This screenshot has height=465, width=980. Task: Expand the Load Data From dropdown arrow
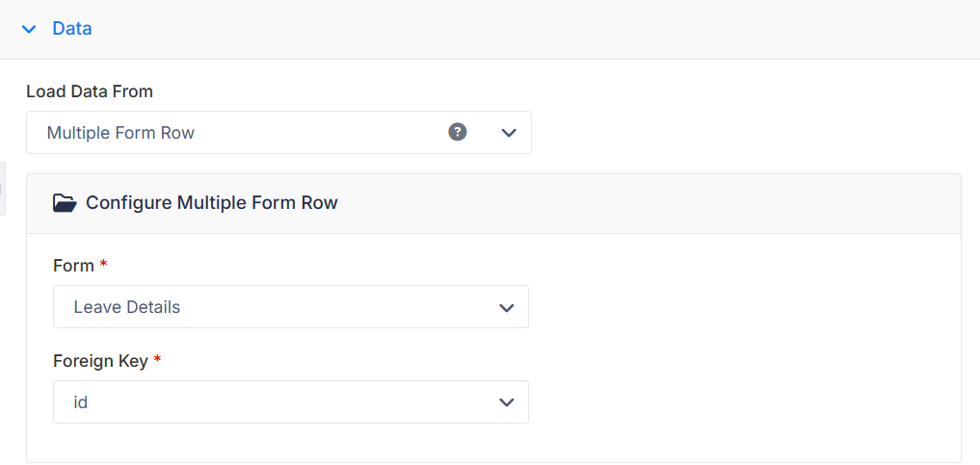tap(508, 132)
